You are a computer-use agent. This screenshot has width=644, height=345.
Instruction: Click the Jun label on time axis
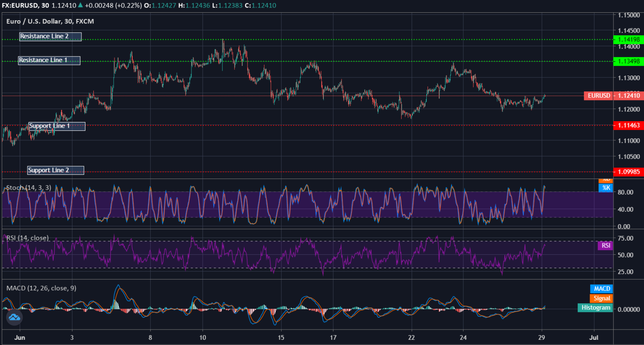(x=19, y=337)
